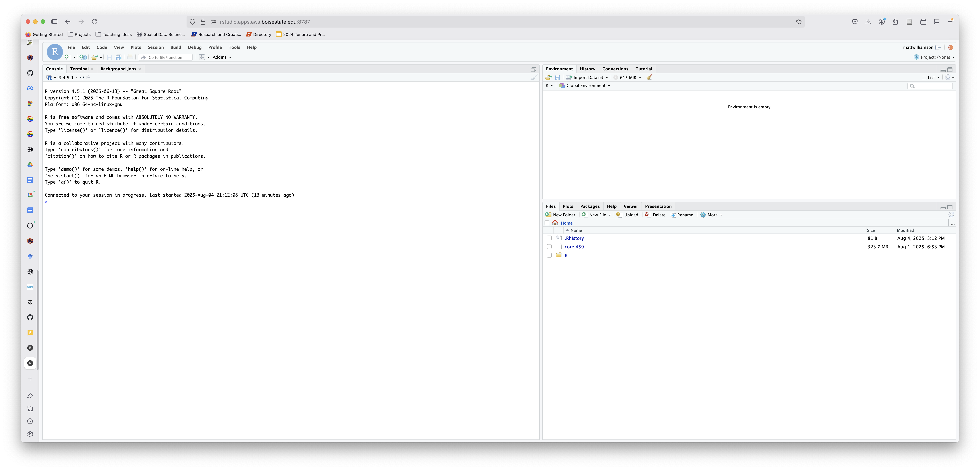Image resolution: width=980 pixels, height=470 pixels.
Task: Save all open documents
Action: (118, 57)
